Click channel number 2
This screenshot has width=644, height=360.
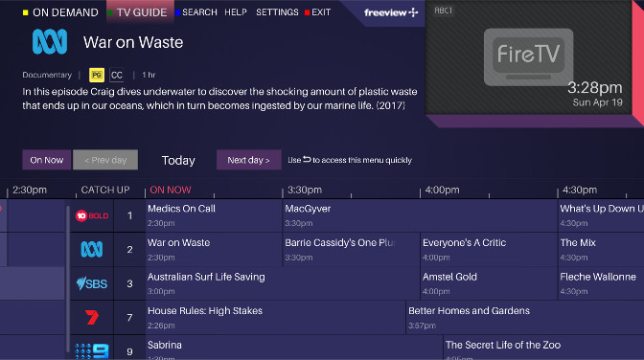tap(129, 250)
